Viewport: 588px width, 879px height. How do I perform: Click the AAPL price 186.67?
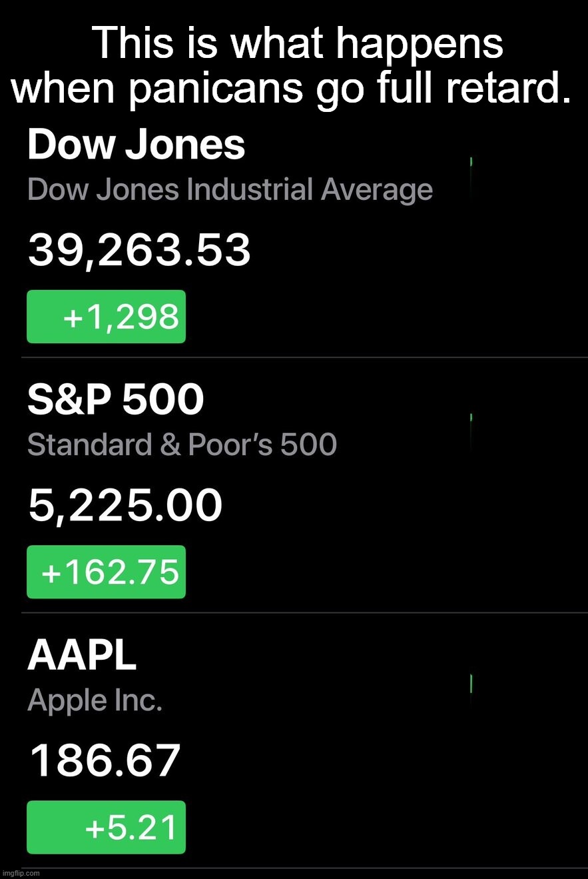pyautogui.click(x=105, y=761)
